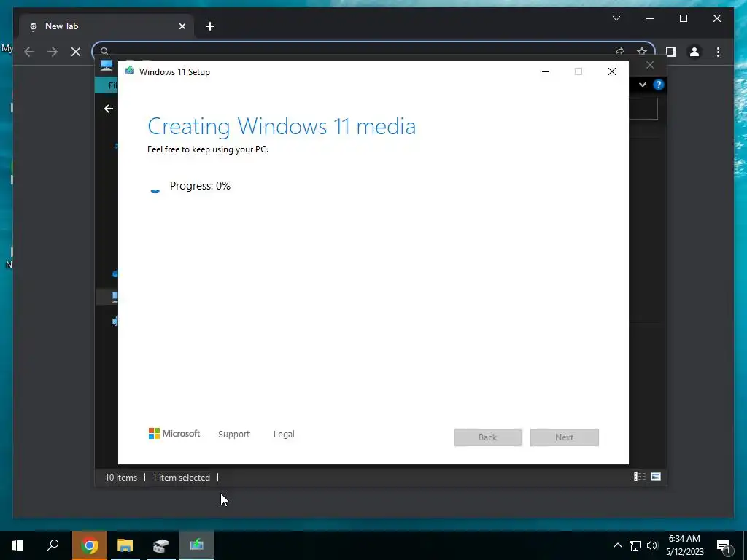Viewport: 747px width, 560px height.
Task: Expand the File Explorer ribbon chevron
Action: [x=643, y=85]
